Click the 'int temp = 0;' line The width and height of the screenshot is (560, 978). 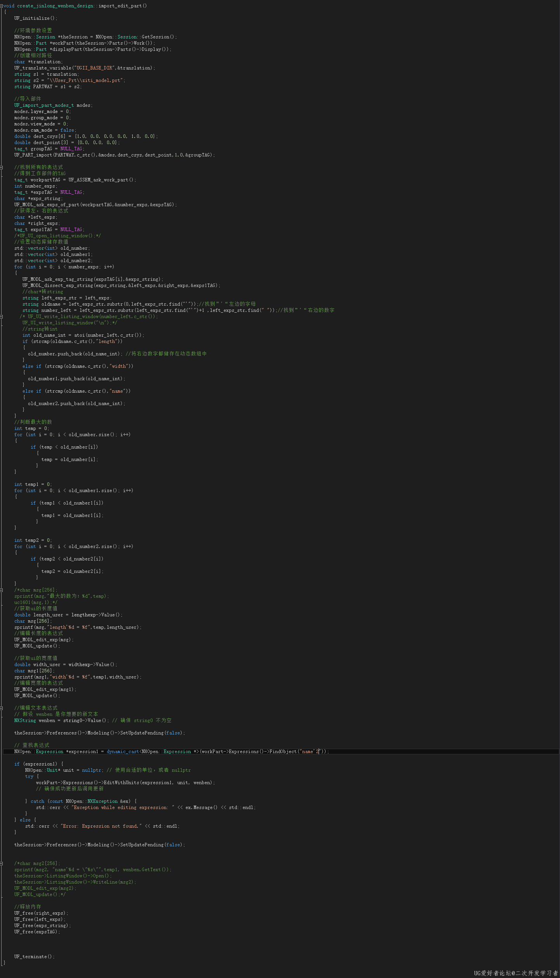coord(32,428)
